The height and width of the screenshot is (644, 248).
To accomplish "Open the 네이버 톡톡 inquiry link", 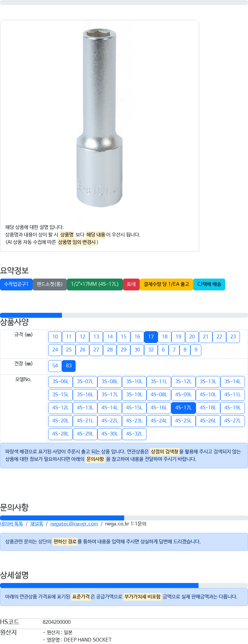I will pyautogui.click(x=12, y=524).
